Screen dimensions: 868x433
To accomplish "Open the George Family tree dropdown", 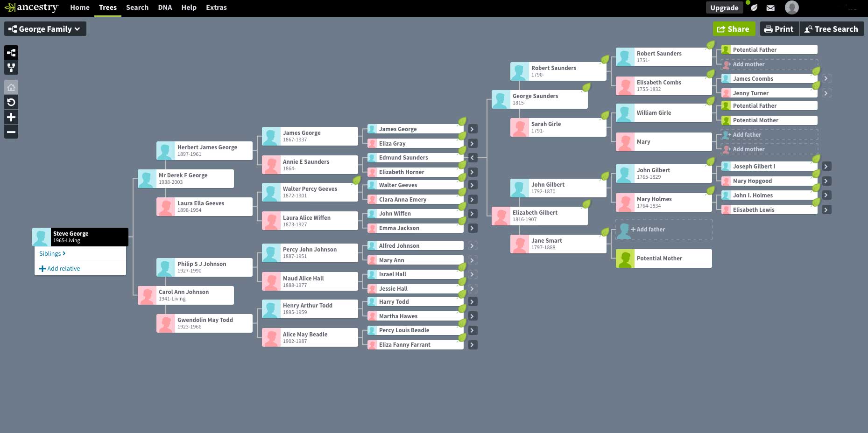I will [x=45, y=29].
